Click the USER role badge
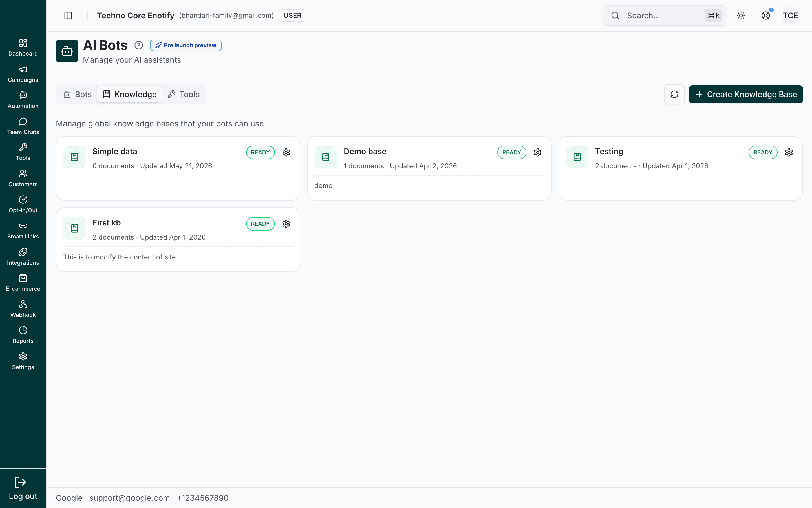 pos(292,16)
